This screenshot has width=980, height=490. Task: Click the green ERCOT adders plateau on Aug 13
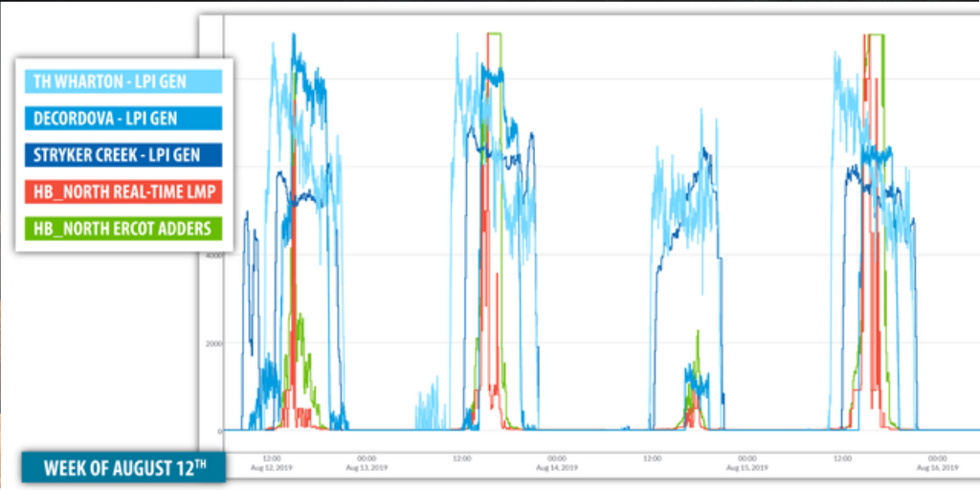pos(495,34)
